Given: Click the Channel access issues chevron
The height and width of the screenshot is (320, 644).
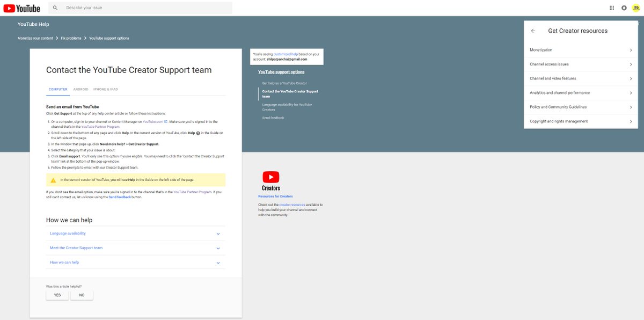Looking at the screenshot, I should tap(631, 64).
